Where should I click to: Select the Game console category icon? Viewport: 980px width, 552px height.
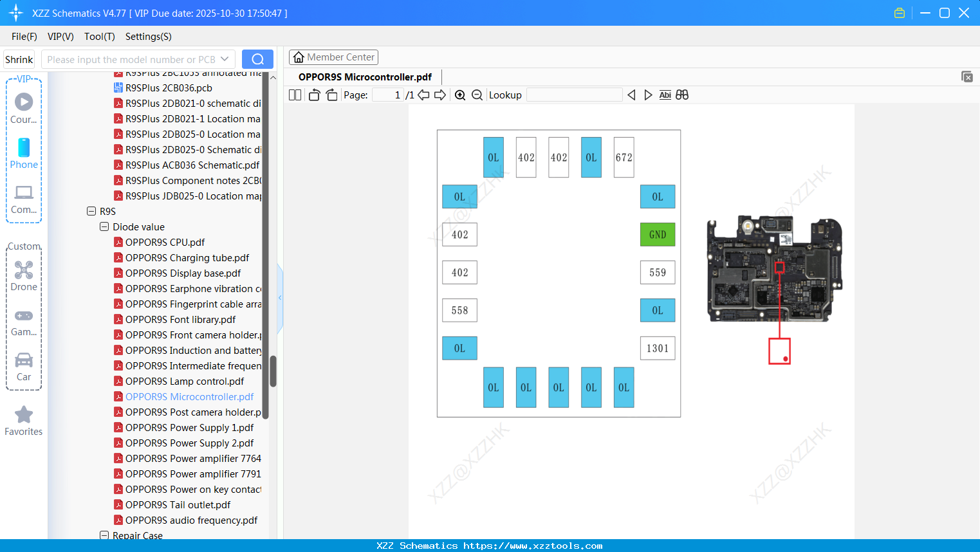24,322
